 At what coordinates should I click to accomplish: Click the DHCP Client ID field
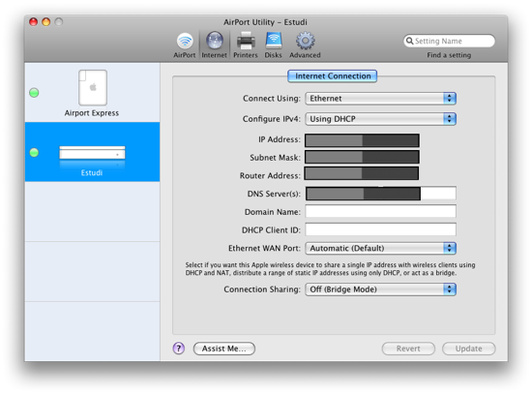381,229
